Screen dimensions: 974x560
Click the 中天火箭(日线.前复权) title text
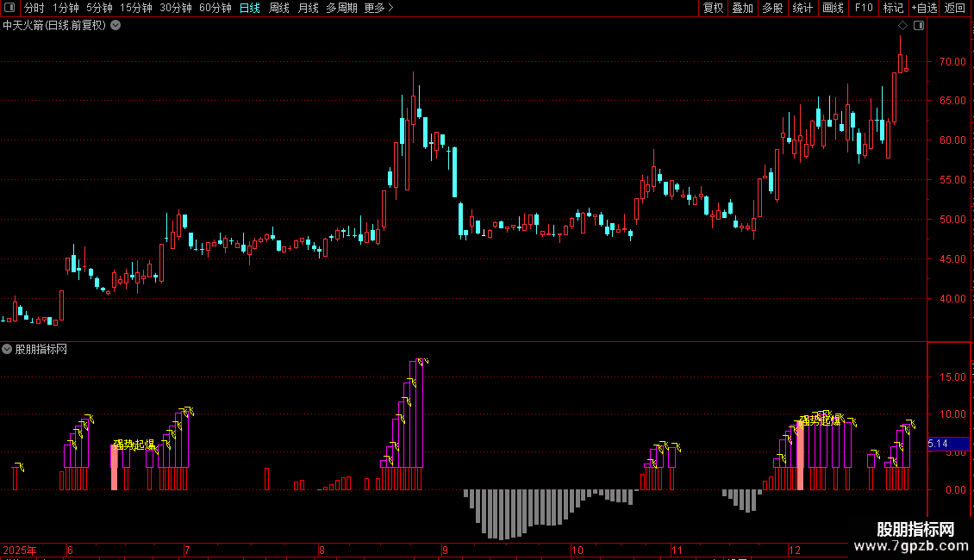pos(54,26)
